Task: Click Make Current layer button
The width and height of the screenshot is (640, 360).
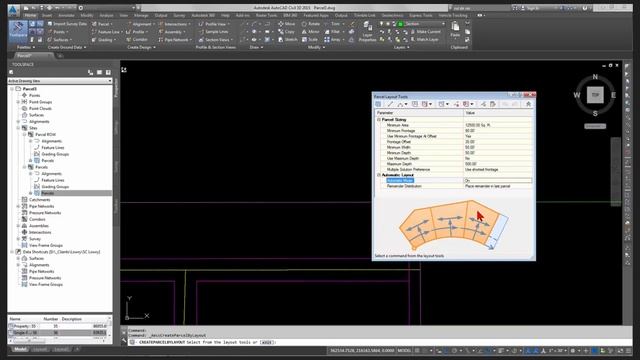Action: (425, 32)
